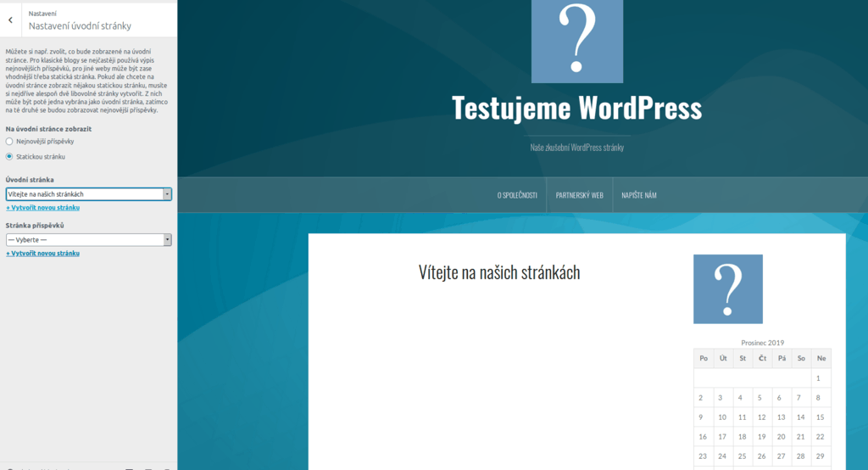Go back using the arrow beside Nastavení
Image resolution: width=868 pixels, height=470 pixels.
(x=10, y=20)
